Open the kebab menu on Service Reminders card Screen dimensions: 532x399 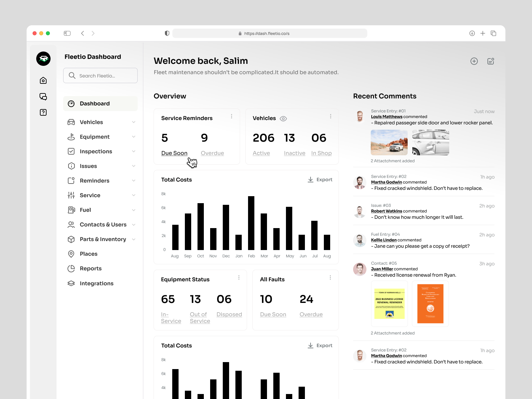click(232, 116)
